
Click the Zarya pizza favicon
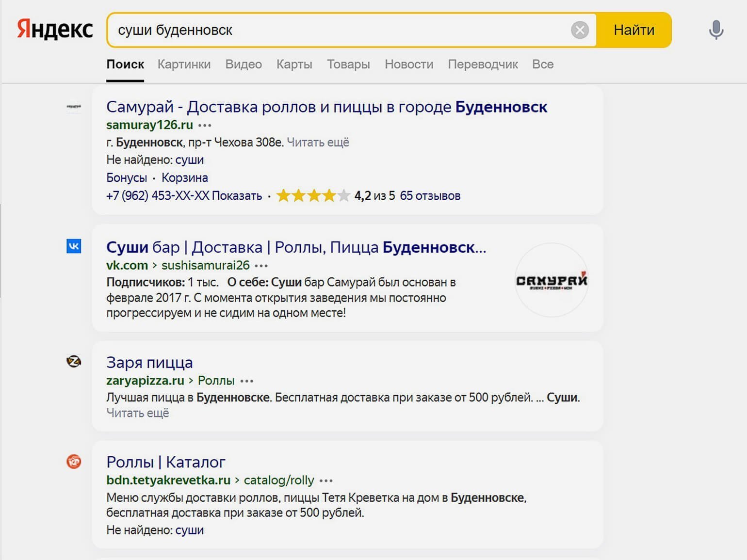74,362
